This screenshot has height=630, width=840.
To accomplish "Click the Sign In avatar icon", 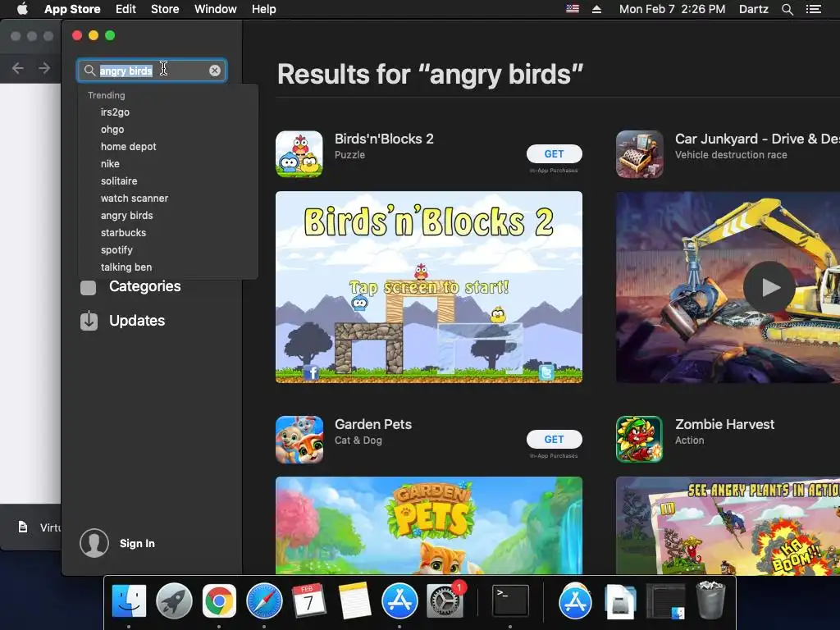I will [94, 543].
